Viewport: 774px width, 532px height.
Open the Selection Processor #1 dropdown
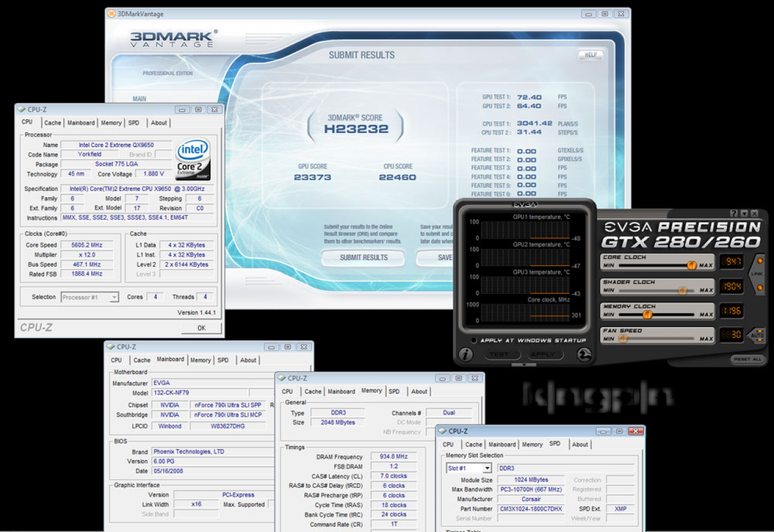coord(90,297)
